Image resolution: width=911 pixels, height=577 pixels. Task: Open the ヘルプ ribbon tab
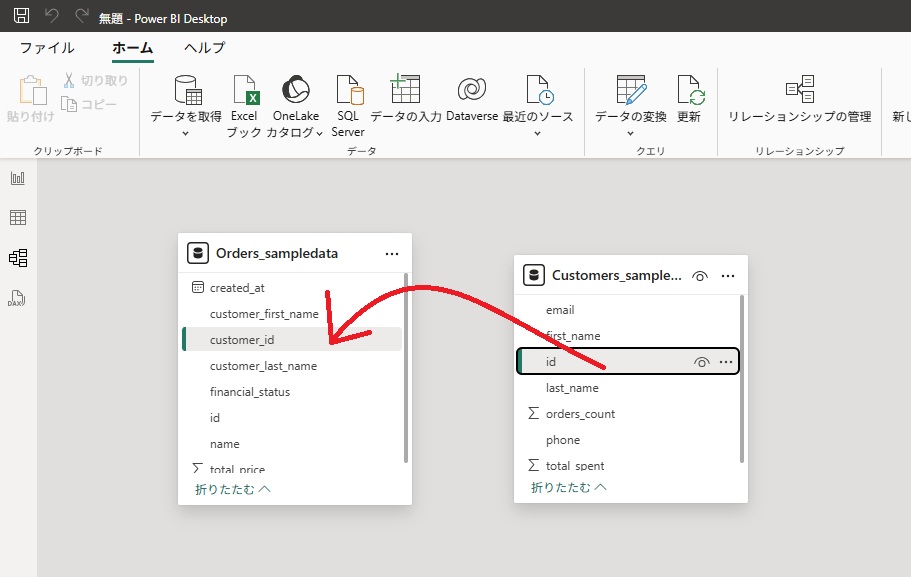(x=205, y=48)
